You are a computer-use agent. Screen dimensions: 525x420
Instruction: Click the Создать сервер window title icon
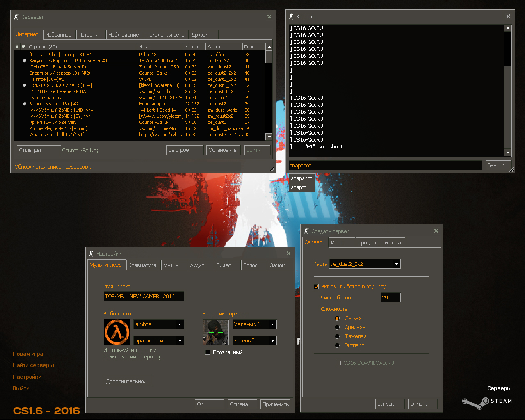pyautogui.click(x=306, y=231)
